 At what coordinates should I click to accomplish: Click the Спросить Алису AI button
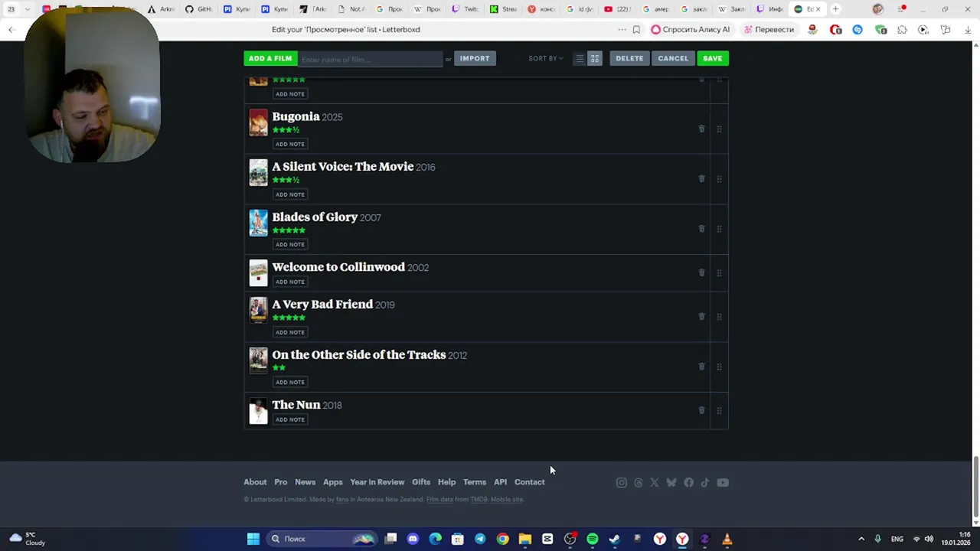pos(691,30)
